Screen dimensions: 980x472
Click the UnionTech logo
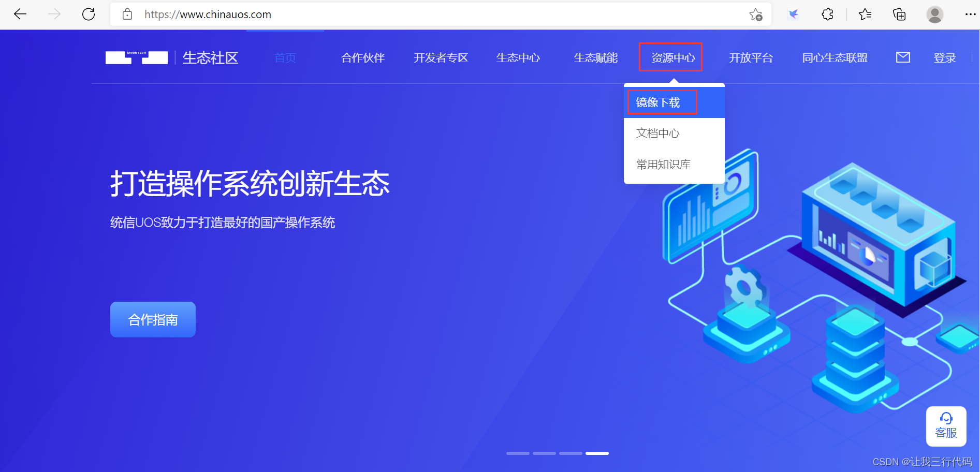(137, 57)
